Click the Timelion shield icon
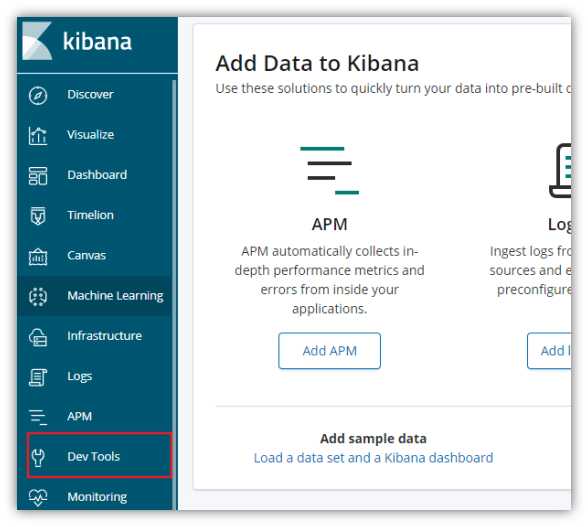 point(38,216)
